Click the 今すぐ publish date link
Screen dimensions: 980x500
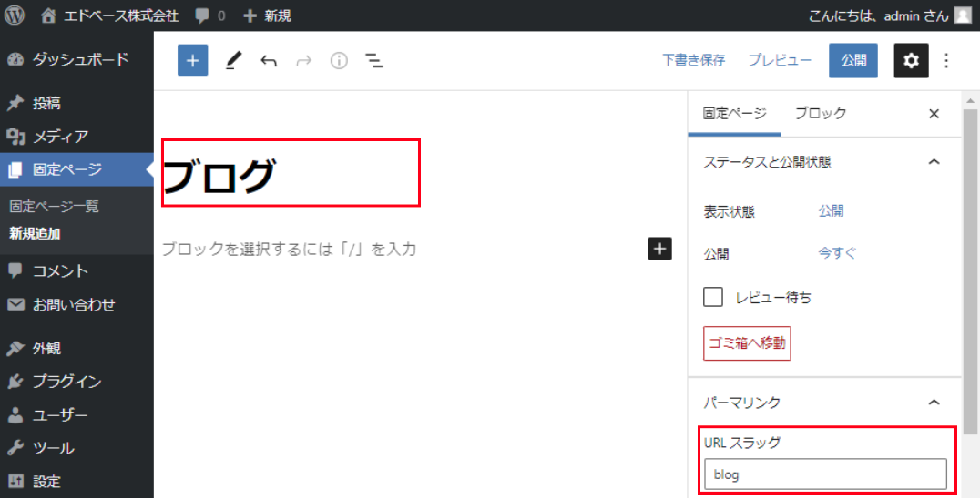(x=838, y=253)
